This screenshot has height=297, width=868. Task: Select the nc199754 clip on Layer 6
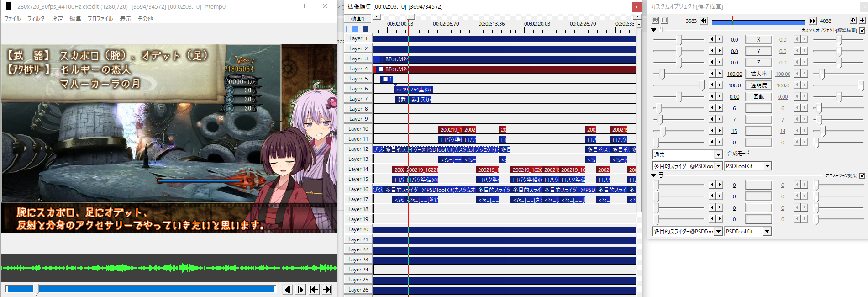[x=414, y=89]
